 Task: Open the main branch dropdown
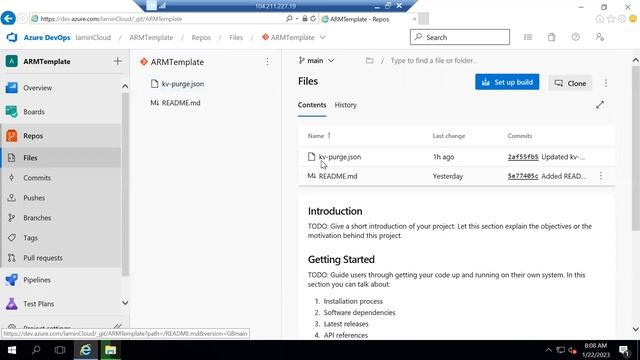(316, 60)
